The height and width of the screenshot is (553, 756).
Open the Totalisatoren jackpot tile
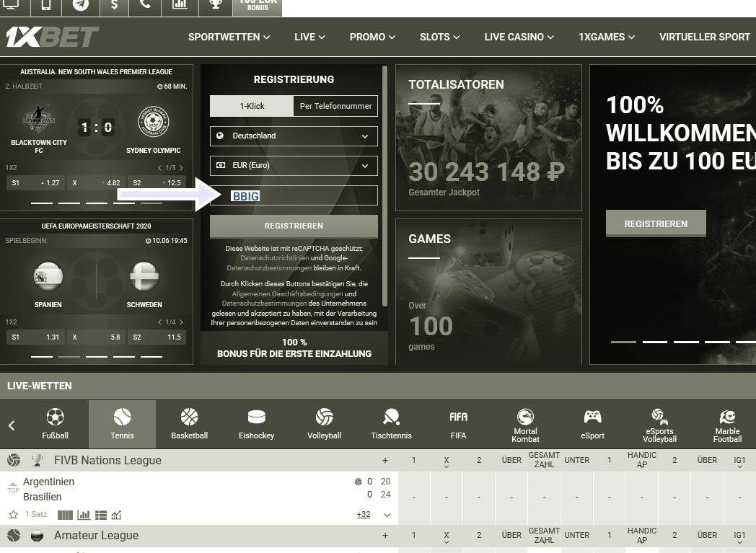(x=488, y=138)
